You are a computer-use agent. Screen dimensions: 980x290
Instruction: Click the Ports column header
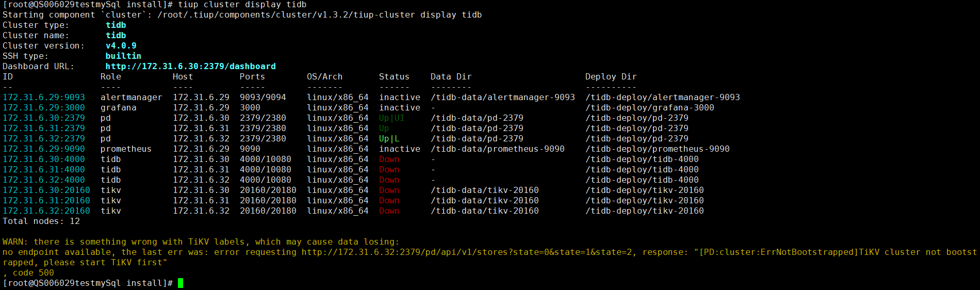pos(253,77)
